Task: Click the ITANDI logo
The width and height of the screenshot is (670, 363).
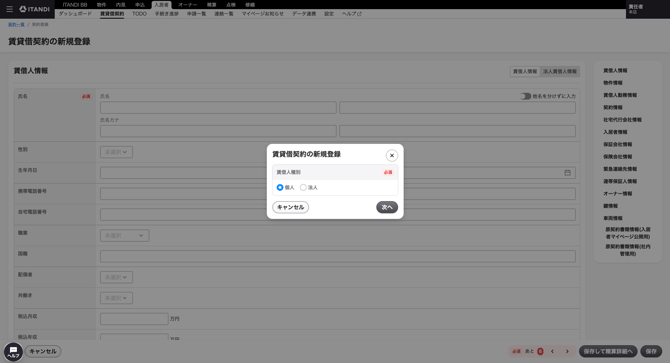Action: click(x=35, y=9)
